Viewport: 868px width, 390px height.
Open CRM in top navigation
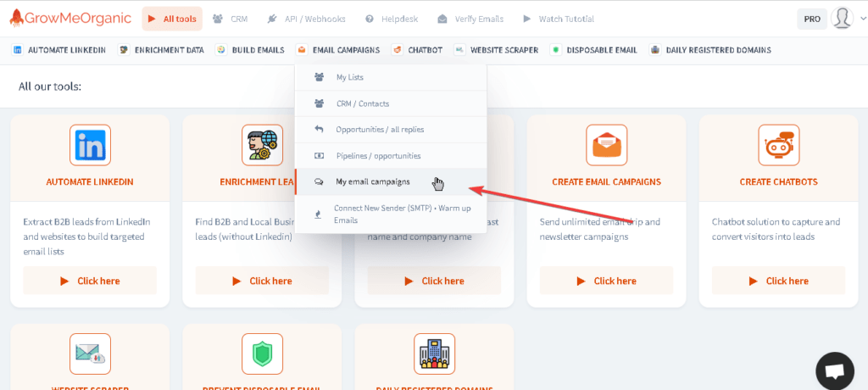tap(231, 19)
